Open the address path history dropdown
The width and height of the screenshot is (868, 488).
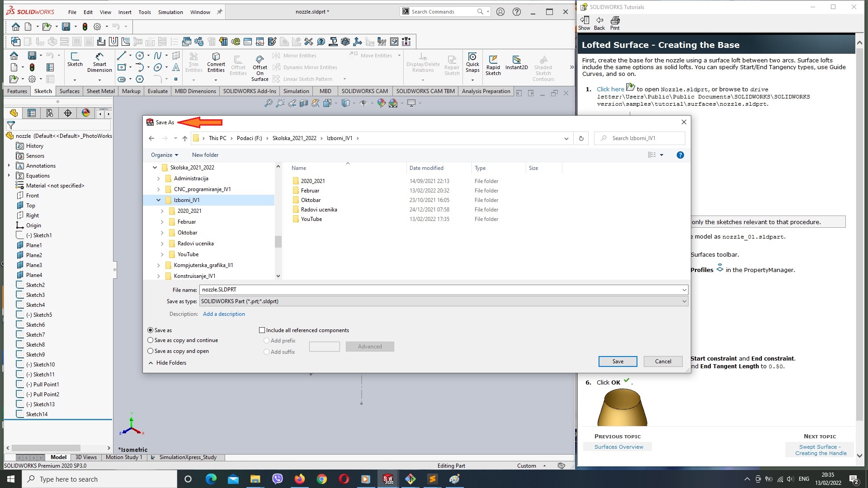tap(566, 138)
